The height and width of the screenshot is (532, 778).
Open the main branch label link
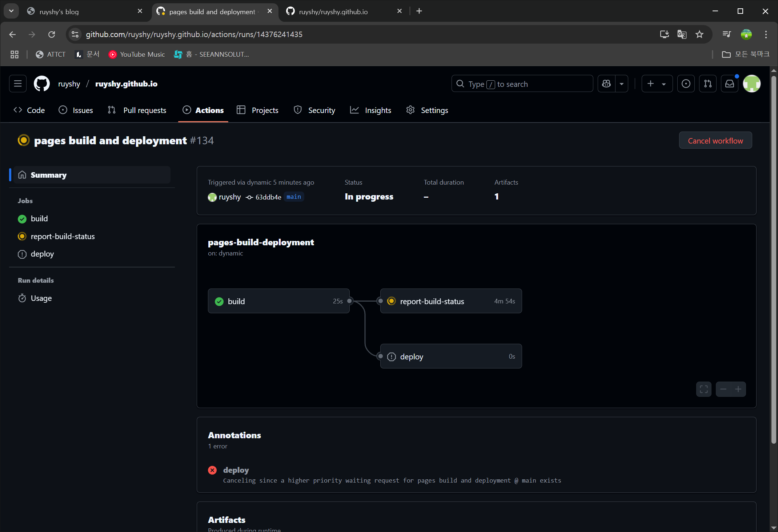[x=293, y=197]
